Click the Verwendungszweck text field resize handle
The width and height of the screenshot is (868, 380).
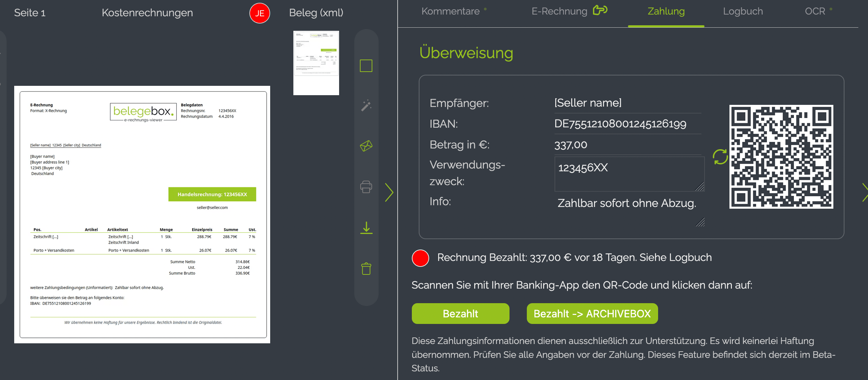pyautogui.click(x=700, y=187)
